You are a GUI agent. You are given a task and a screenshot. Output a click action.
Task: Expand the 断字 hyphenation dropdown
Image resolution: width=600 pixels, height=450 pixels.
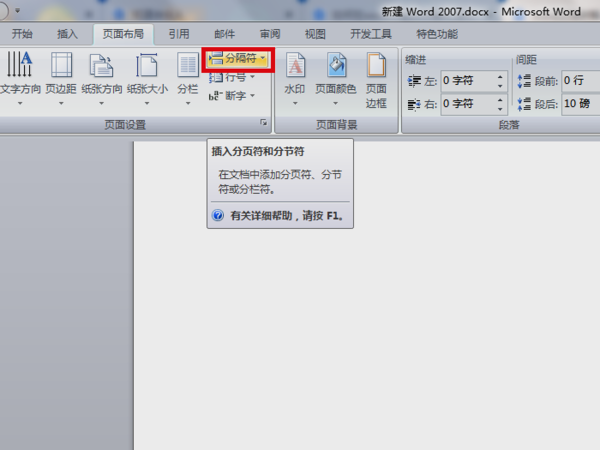point(232,96)
